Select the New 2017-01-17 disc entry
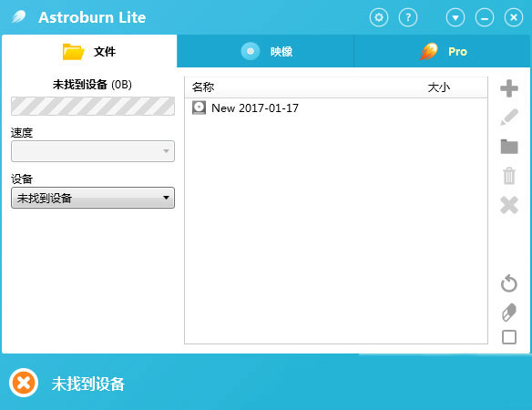This screenshot has width=532, height=410. click(x=245, y=108)
